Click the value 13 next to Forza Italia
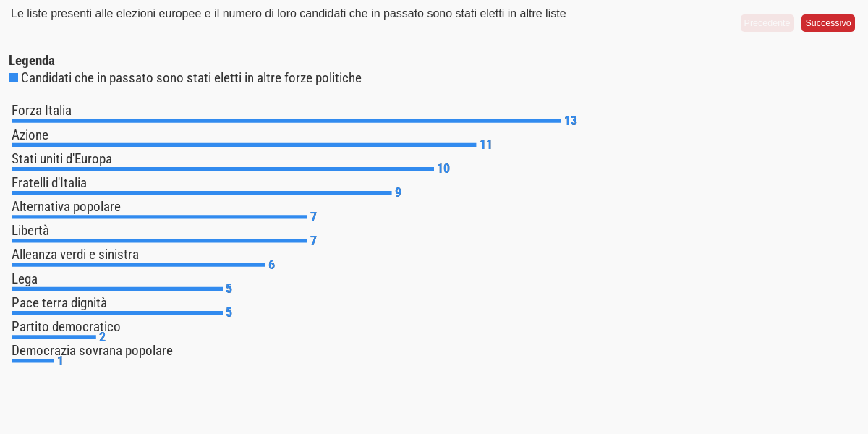 point(571,121)
